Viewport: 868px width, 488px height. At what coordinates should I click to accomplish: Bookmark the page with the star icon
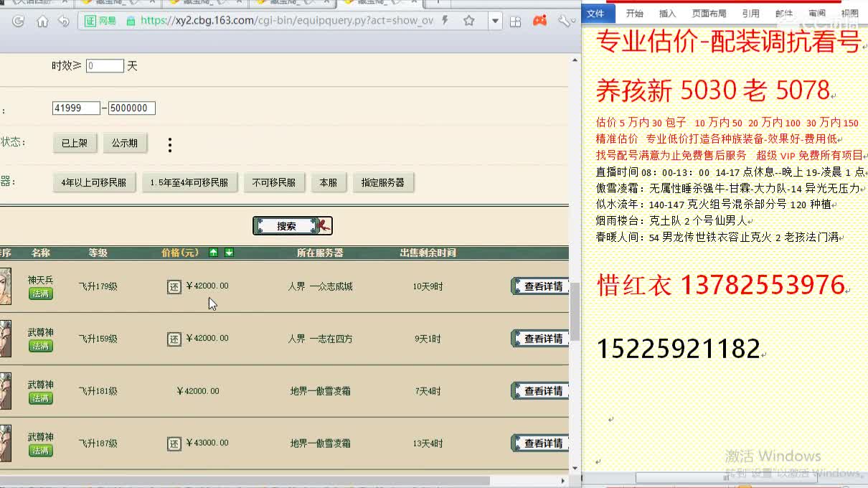coord(469,21)
